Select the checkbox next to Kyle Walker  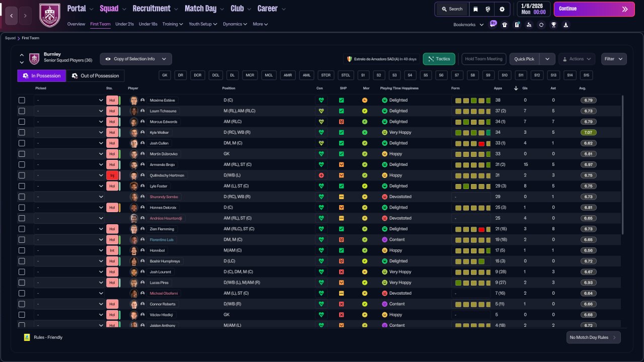tap(22, 132)
